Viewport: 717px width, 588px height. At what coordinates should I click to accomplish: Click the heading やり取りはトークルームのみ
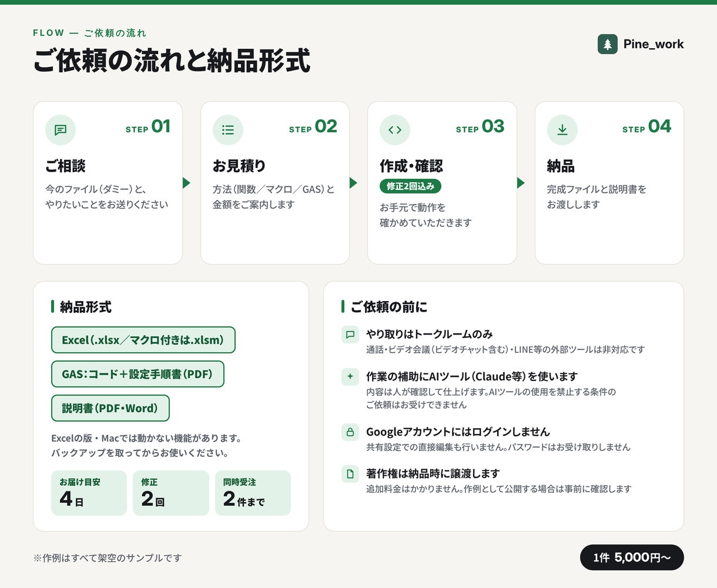(x=430, y=334)
